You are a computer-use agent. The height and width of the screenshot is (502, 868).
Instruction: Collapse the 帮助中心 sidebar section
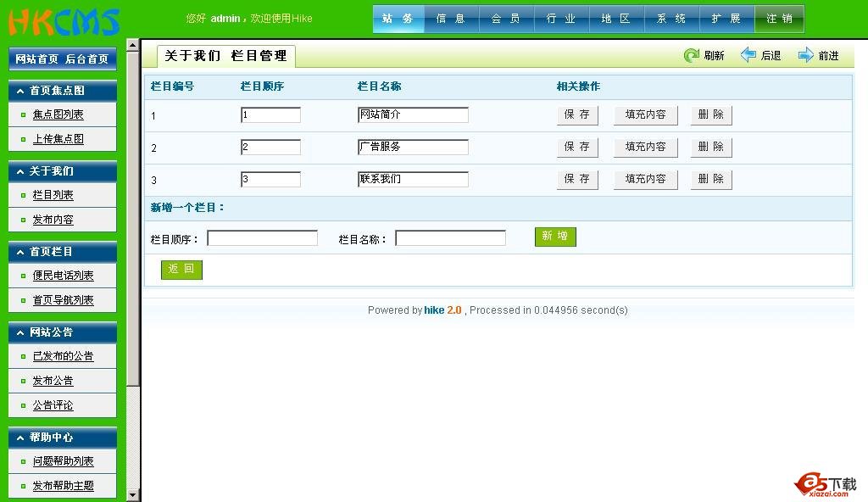20,438
